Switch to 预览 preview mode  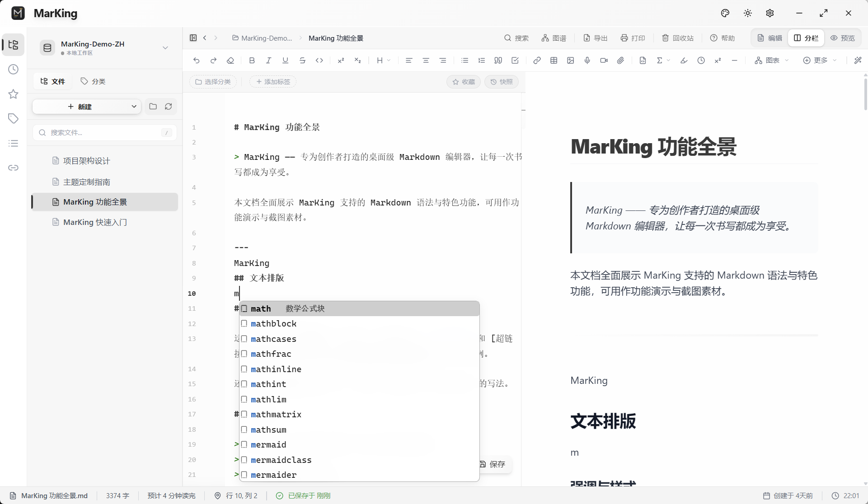[843, 38]
